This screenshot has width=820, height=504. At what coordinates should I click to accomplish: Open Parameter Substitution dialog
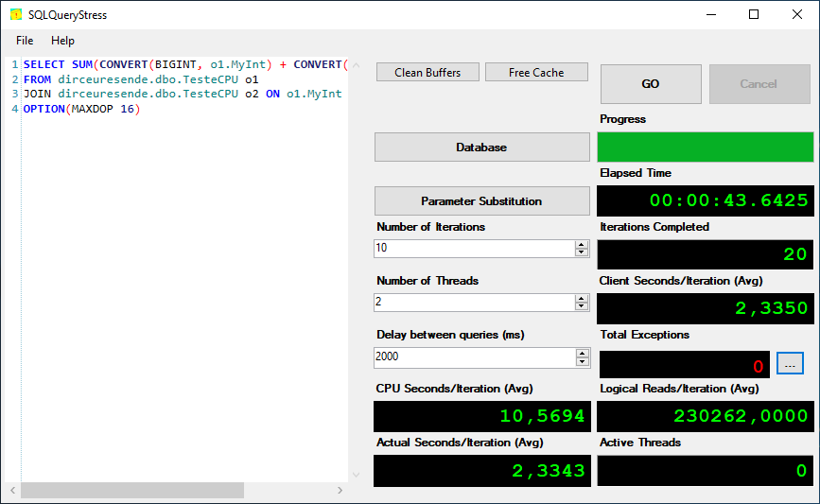(481, 201)
